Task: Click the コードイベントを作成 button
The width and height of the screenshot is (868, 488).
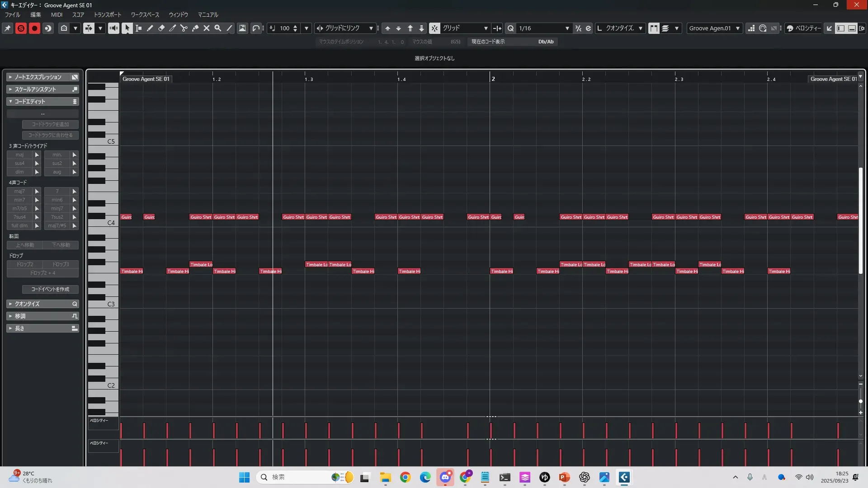Action: (50, 289)
